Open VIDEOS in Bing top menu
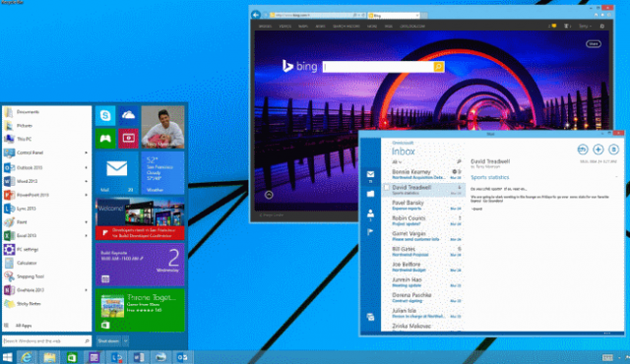The image size is (630, 364). 284,27
